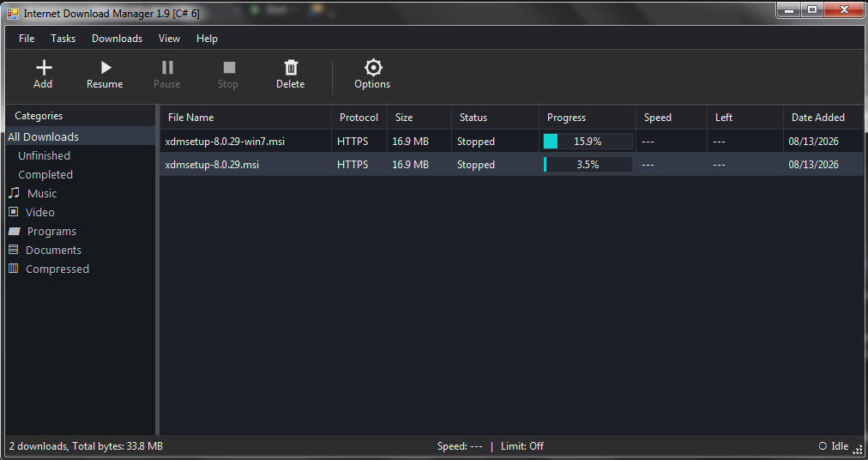Delete the selected download via trash icon
This screenshot has width=868, height=460.
(x=291, y=68)
